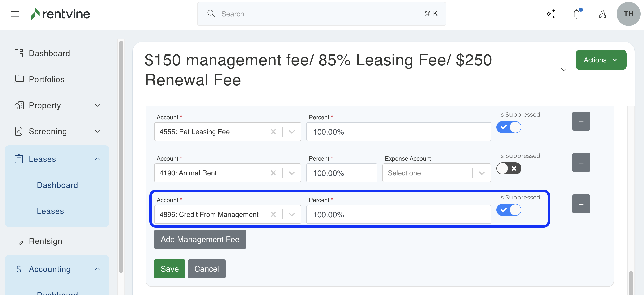
Task: Open the Expense Account dropdown
Action: [x=436, y=173]
